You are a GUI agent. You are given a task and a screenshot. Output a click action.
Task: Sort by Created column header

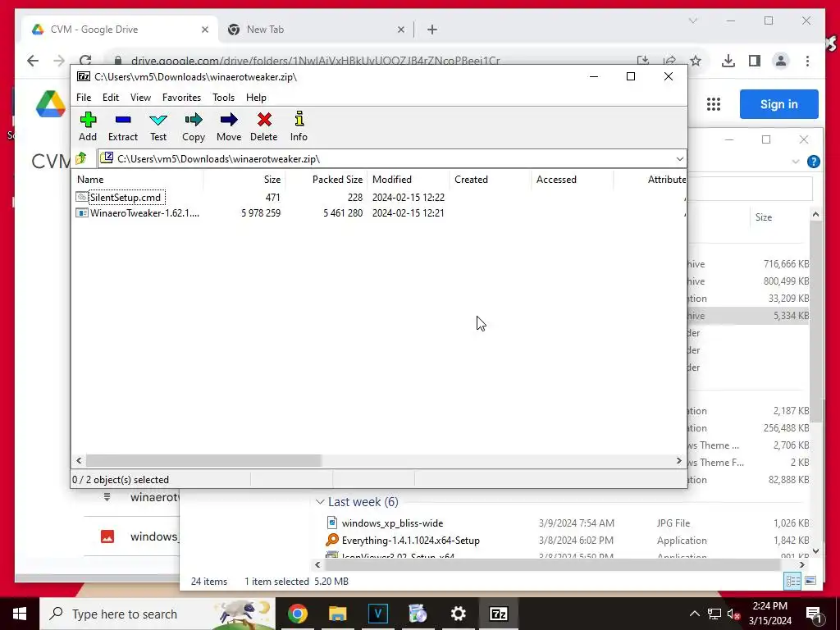[x=491, y=180]
